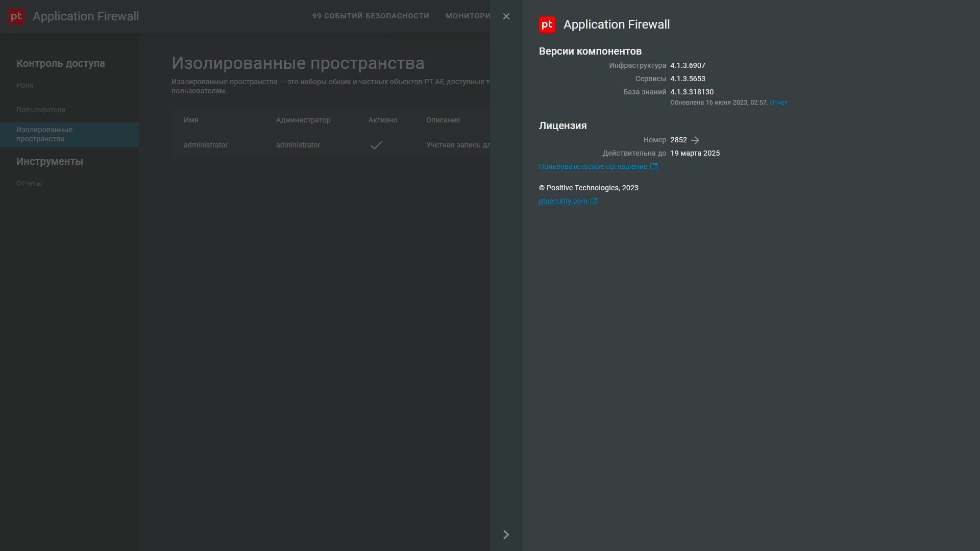The height and width of the screenshot is (551, 980).
Task: Click external-link icon beside Пользовательское соглашение
Action: (x=654, y=166)
